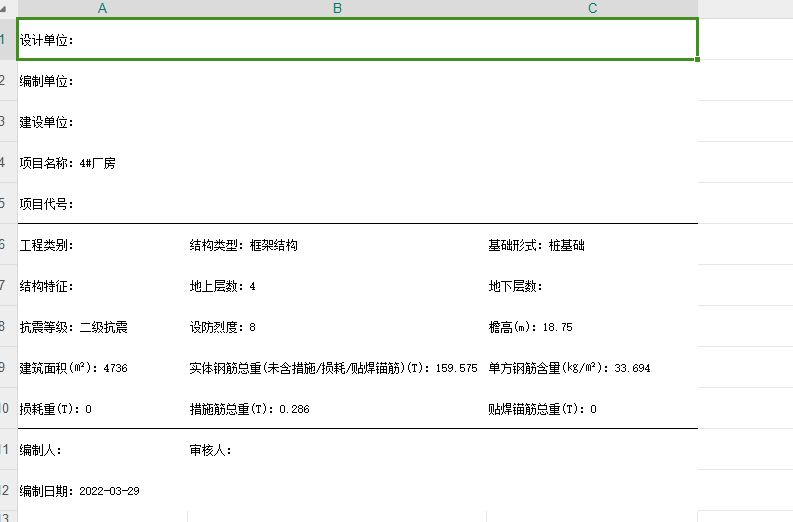
Task: Click the 抗震等级: 二级抗震 cell
Action: point(103,327)
